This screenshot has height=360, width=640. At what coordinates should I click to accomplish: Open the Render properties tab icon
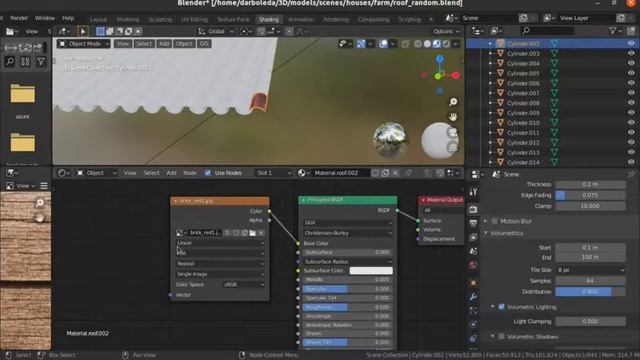point(473,209)
